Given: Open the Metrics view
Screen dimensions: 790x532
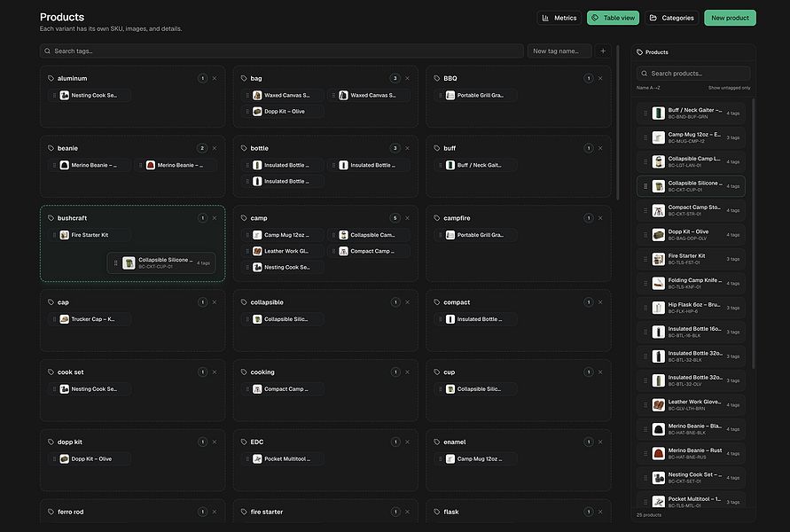Looking at the screenshot, I should (x=559, y=18).
